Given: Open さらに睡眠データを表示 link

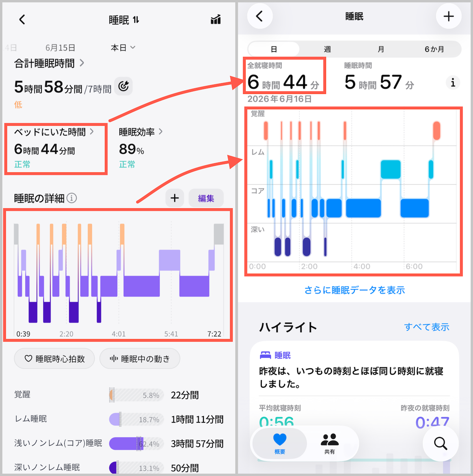Looking at the screenshot, I should coord(354,290).
